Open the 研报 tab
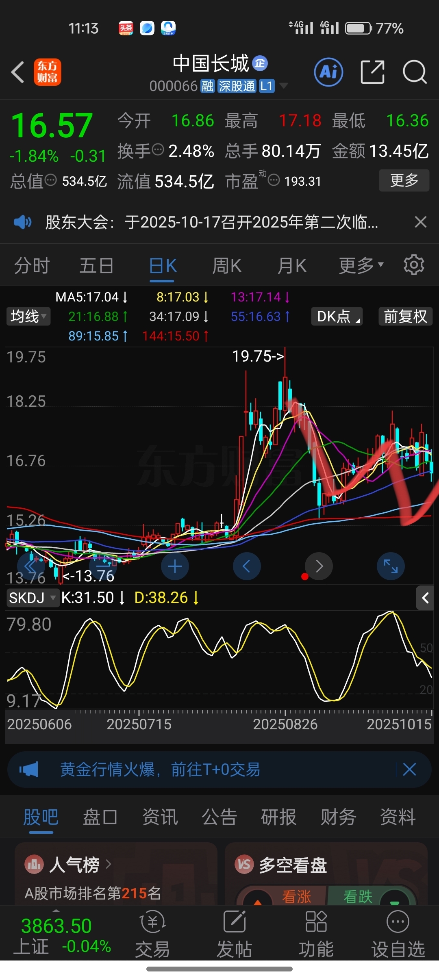This screenshot has width=439, height=980. click(279, 817)
